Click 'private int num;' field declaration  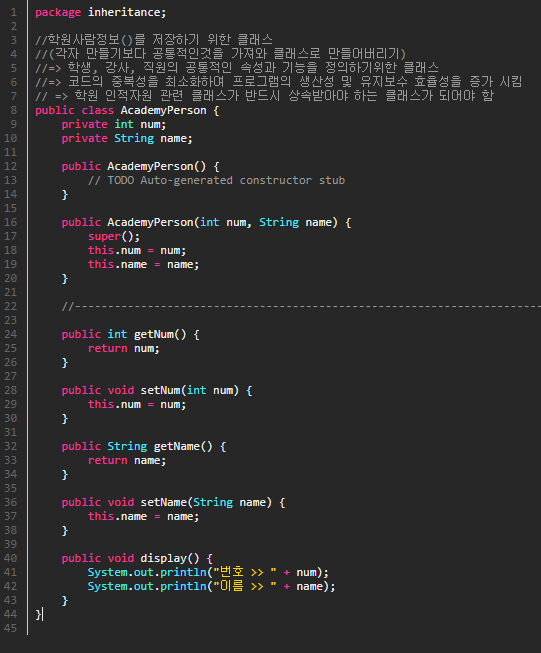(x=114, y=125)
